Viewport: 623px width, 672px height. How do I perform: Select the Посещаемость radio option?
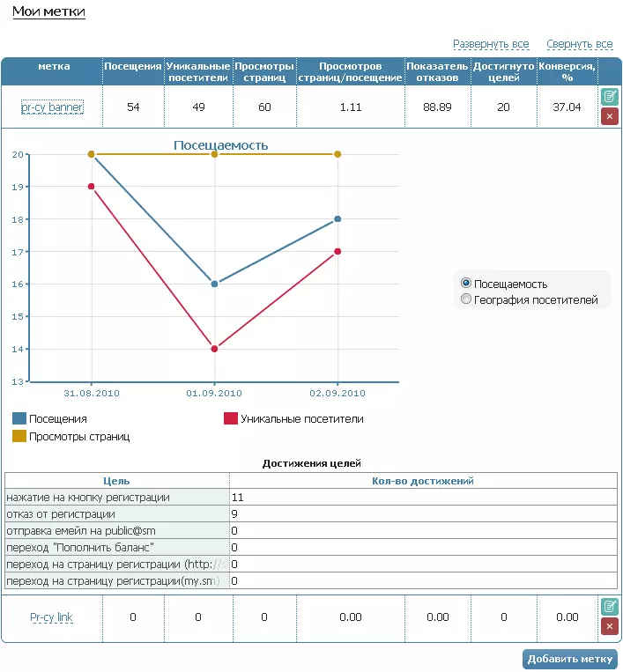pos(465,283)
